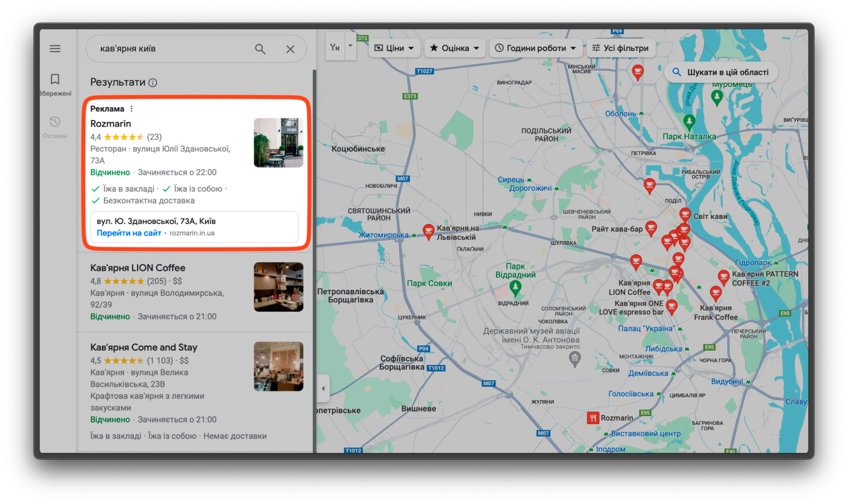Click Кав'ярня Frank Coffee pin
This screenshot has height=504, width=848.
716,293
